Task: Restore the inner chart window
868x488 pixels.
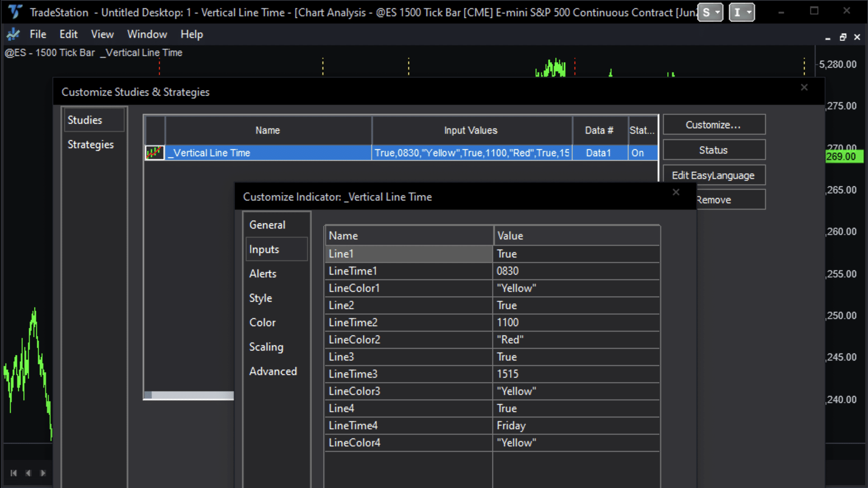Action: (x=843, y=37)
